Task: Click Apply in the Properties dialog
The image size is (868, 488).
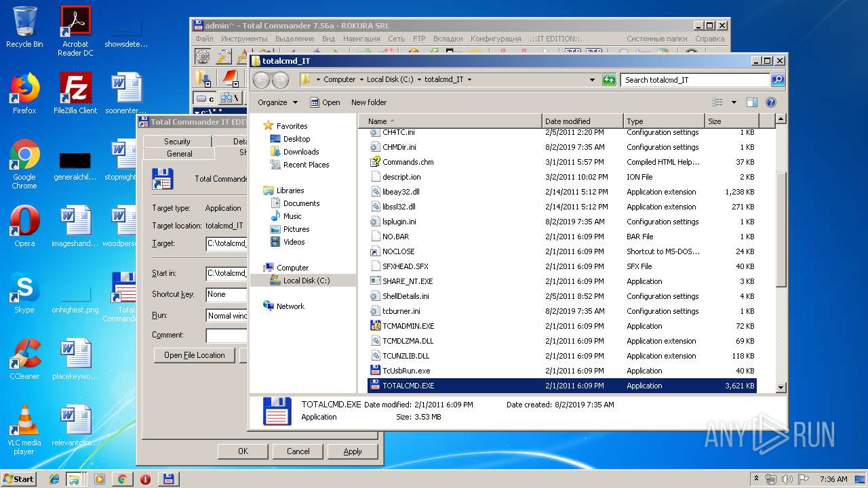Action: (353, 451)
